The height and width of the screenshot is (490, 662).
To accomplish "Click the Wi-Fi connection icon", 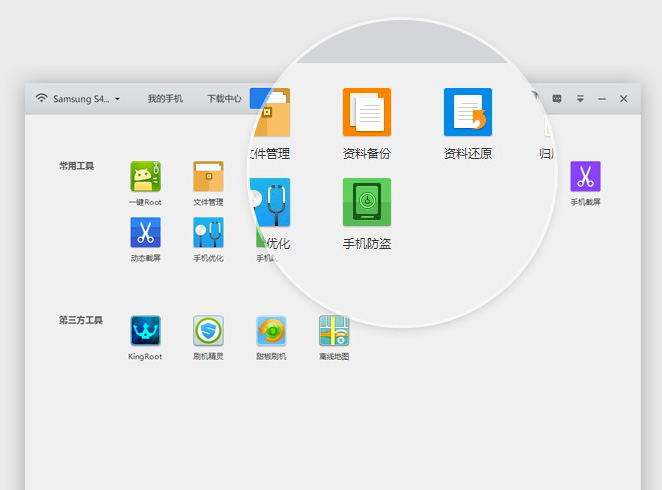I will point(41,98).
